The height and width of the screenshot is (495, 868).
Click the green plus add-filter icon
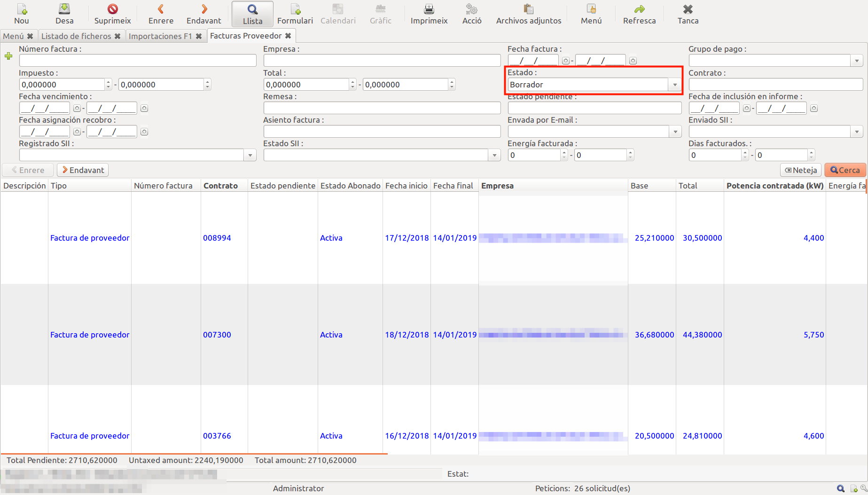point(8,56)
